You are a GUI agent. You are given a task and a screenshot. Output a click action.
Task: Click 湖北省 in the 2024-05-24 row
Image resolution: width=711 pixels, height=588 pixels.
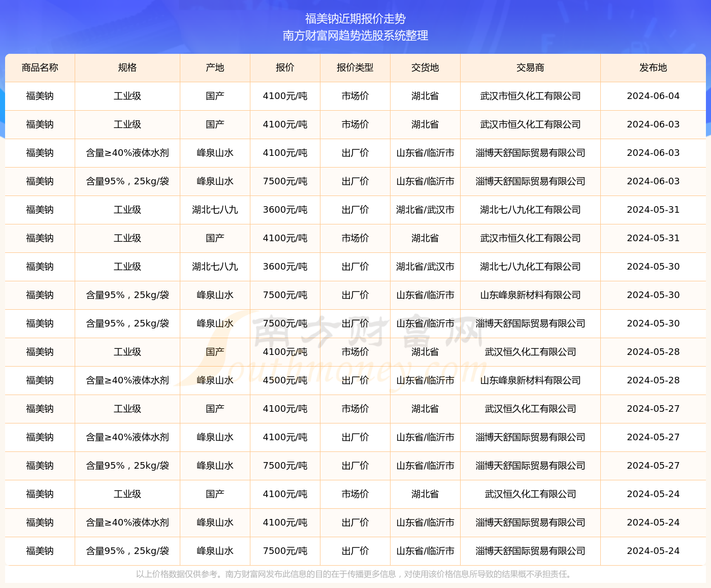click(425, 494)
